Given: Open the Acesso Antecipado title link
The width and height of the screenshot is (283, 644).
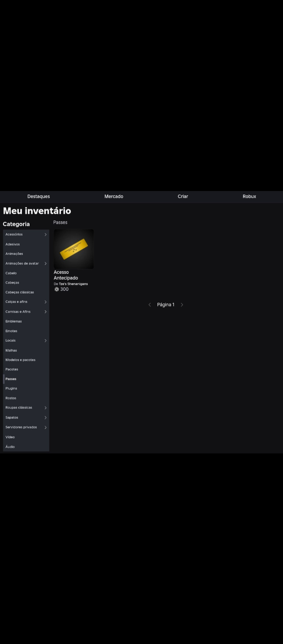Looking at the screenshot, I should [x=66, y=275].
